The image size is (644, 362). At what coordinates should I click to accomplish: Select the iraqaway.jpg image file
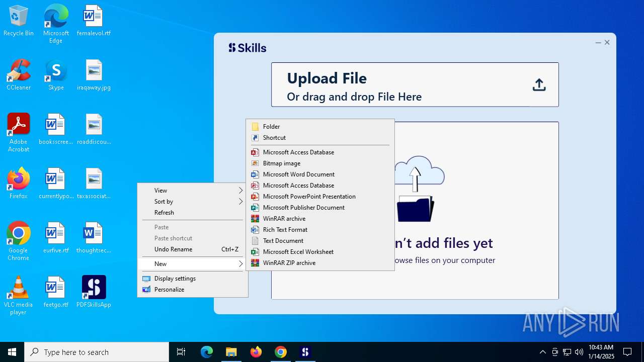tap(94, 74)
